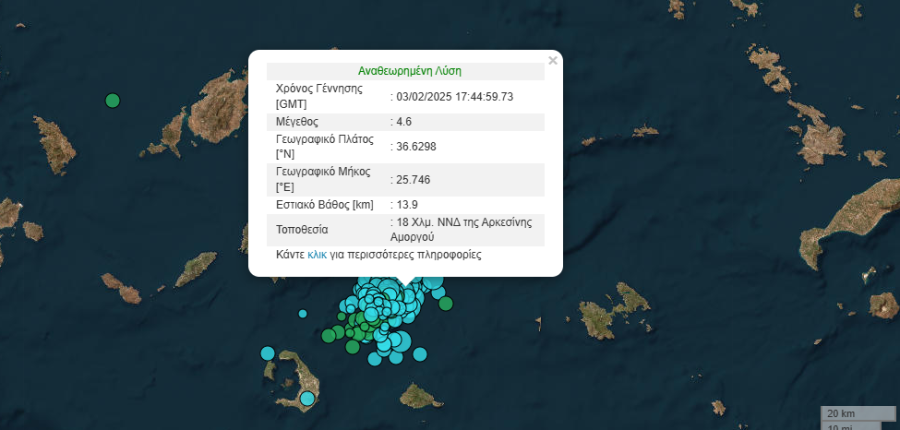Click the green marker just right of the cluster
This screenshot has height=430, width=900.
point(446,304)
